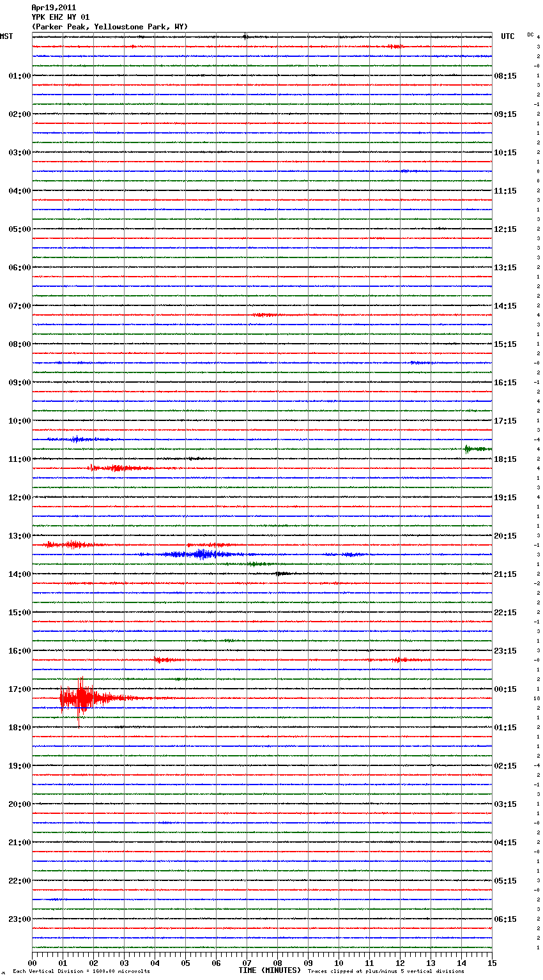
Task: Select the 21:00 MST time label
Action: (x=20, y=843)
